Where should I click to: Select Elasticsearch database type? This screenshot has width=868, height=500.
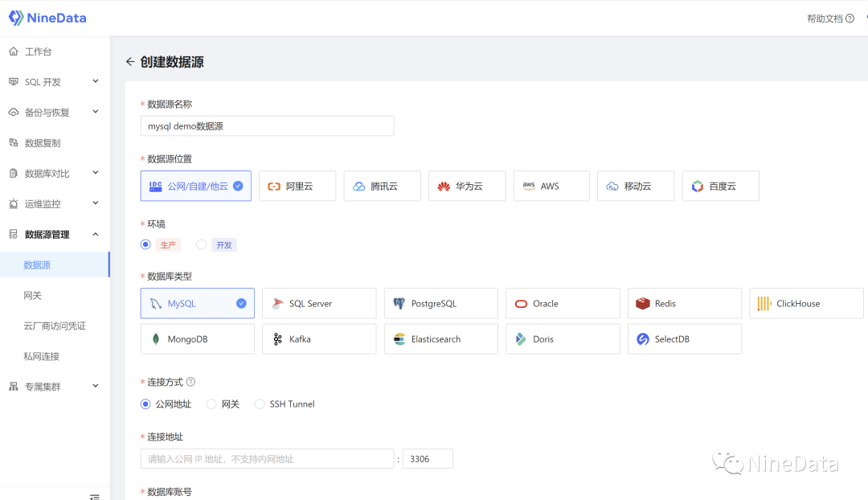tap(441, 339)
